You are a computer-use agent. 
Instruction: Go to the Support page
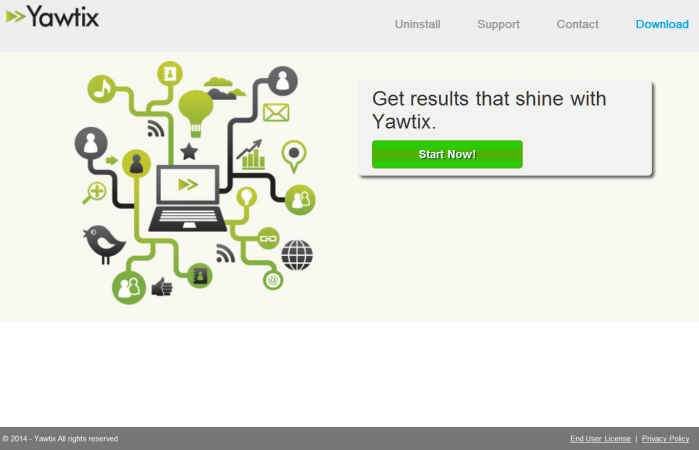498,24
